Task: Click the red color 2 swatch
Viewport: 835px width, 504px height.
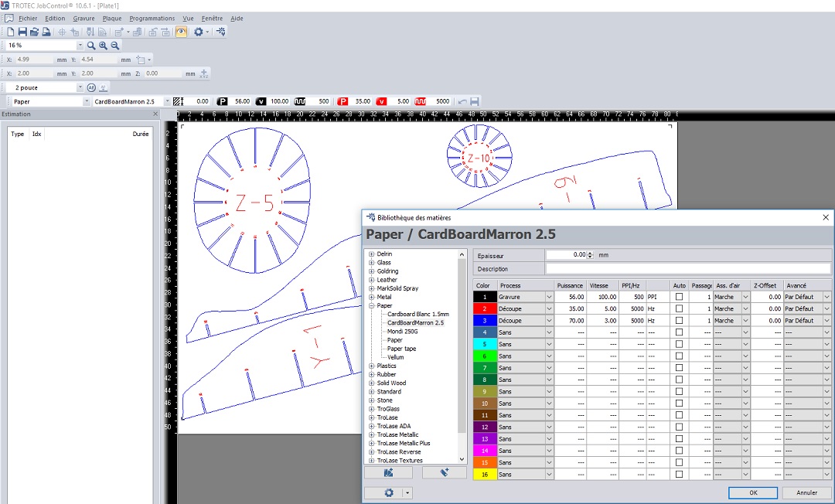Action: pos(485,308)
